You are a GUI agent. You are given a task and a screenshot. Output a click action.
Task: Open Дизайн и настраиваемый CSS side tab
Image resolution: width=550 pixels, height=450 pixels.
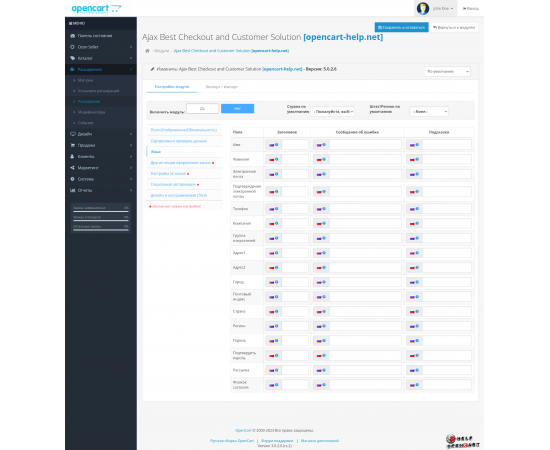click(x=184, y=195)
